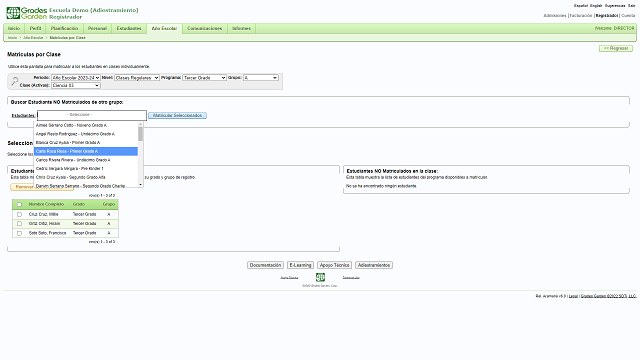Select Darwin Serrano Serrano in dropdown list
The width and height of the screenshot is (640, 360).
pyautogui.click(x=86, y=186)
